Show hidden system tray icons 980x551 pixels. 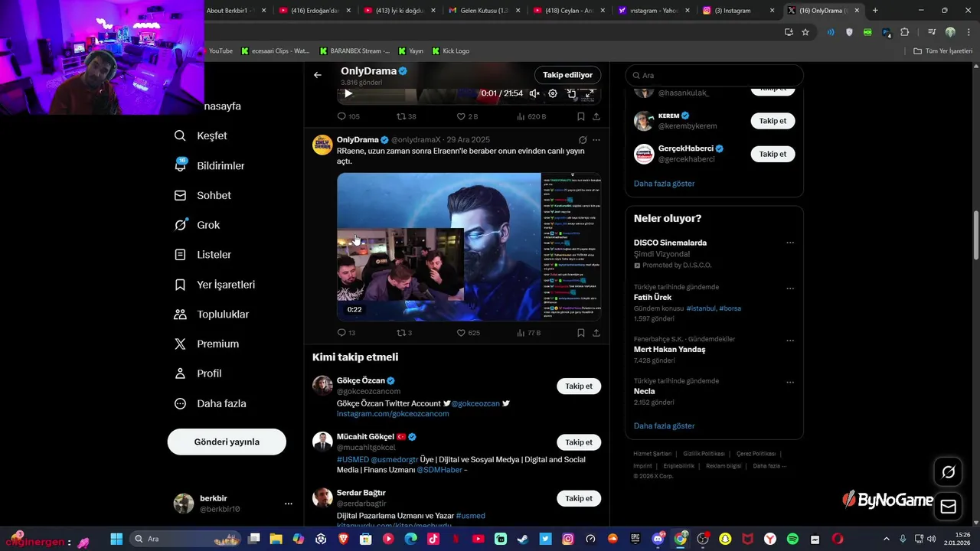tap(887, 539)
